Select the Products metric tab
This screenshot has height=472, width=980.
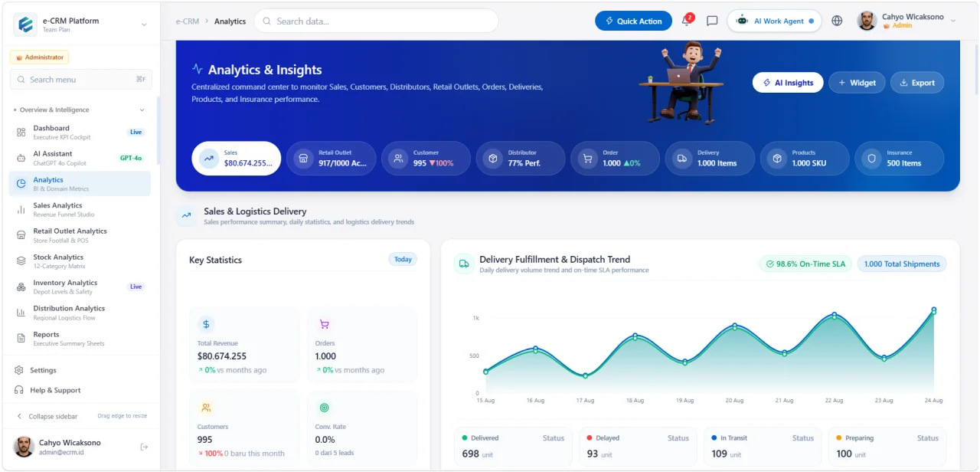(x=805, y=159)
